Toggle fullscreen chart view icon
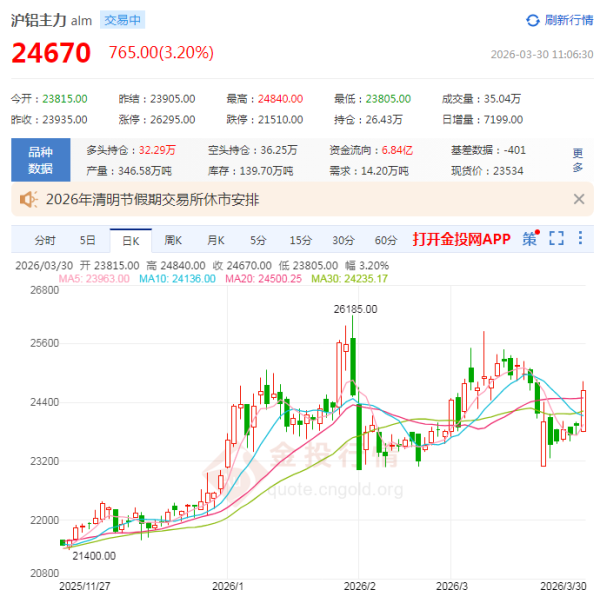The image size is (600, 590). click(x=556, y=238)
